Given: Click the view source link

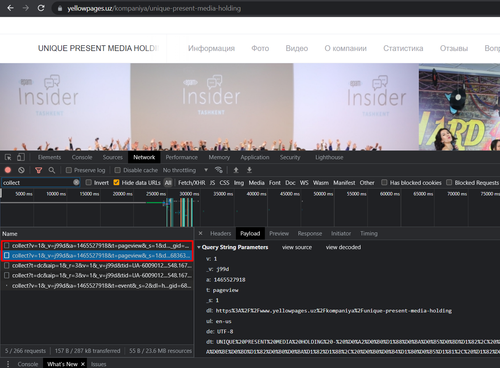Looking at the screenshot, I should (x=297, y=247).
